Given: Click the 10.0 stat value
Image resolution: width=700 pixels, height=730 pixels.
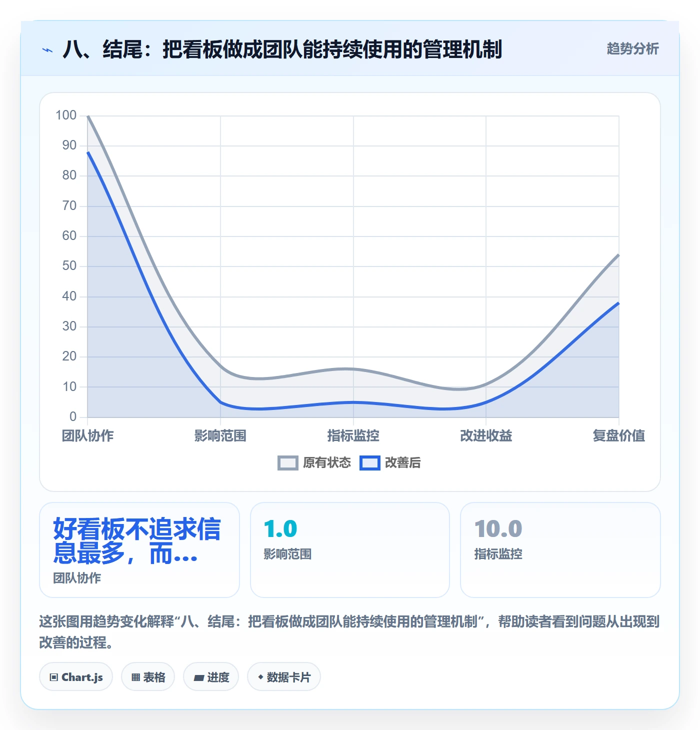Looking at the screenshot, I should tap(498, 529).
